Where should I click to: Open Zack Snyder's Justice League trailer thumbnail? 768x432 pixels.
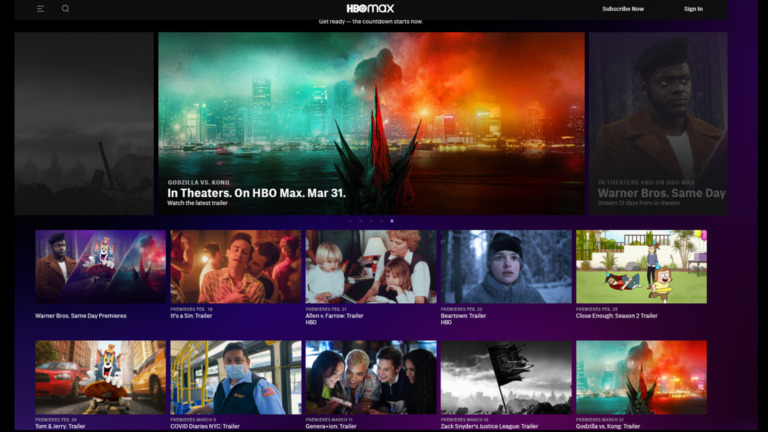pyautogui.click(x=506, y=377)
